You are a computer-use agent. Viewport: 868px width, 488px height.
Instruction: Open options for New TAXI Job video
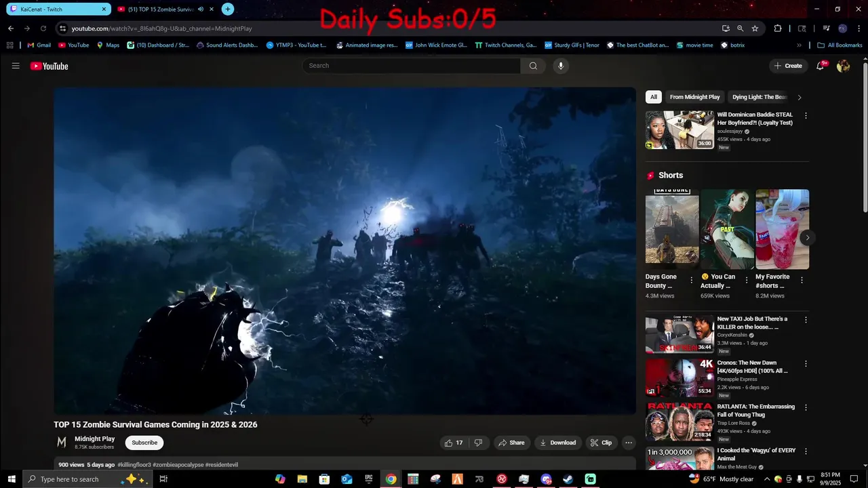[x=806, y=320]
